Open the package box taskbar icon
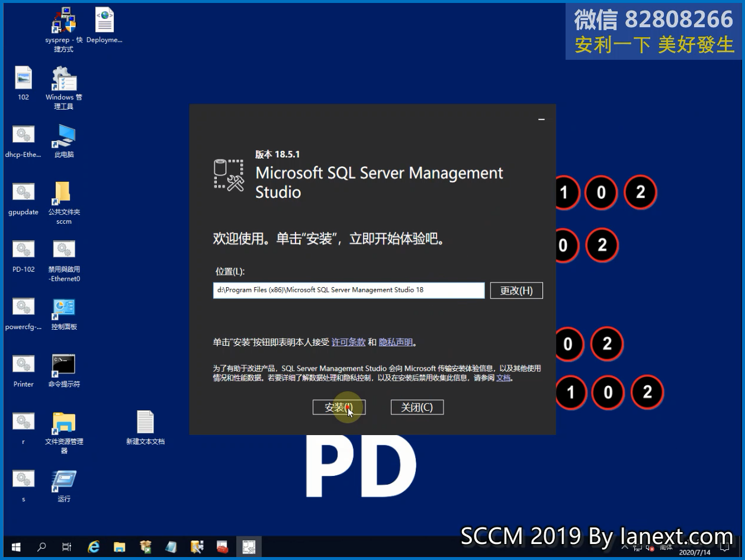 (146, 547)
